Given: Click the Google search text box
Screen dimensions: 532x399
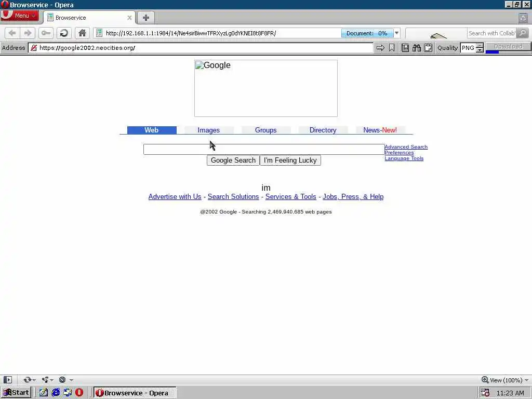Looking at the screenshot, I should pos(264,149).
